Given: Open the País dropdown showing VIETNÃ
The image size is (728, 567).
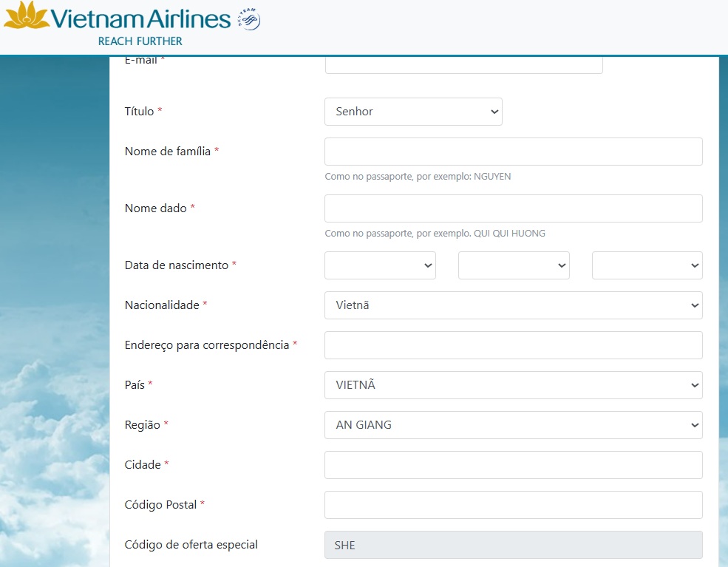Looking at the screenshot, I should click(513, 385).
